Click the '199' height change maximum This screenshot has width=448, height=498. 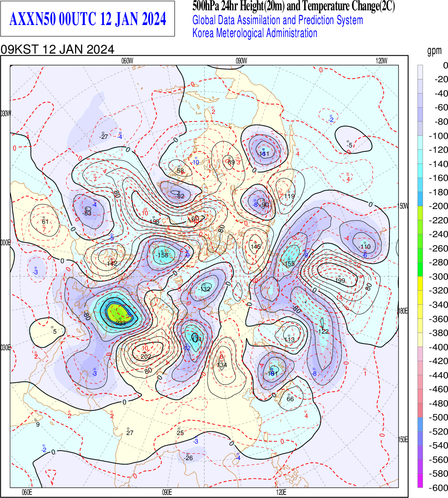(x=340, y=280)
